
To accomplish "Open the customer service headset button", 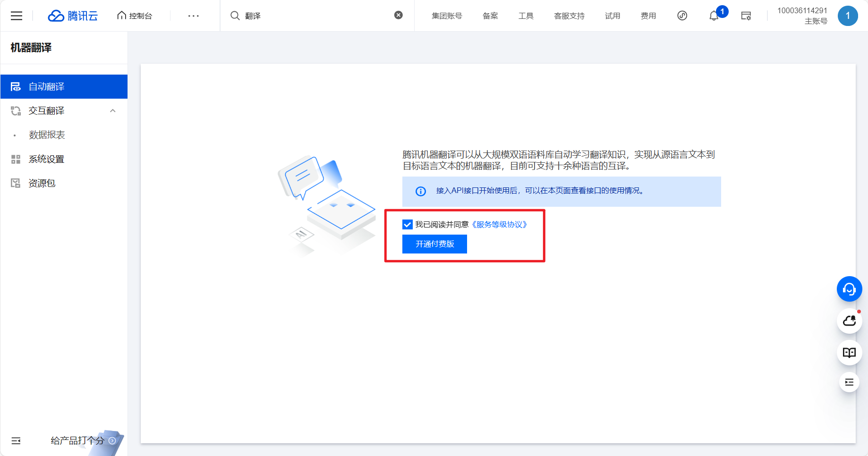I will pyautogui.click(x=849, y=289).
